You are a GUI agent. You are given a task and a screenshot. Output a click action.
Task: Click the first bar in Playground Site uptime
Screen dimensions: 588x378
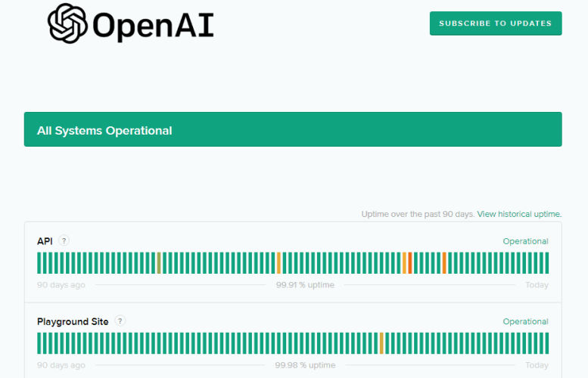click(39, 343)
